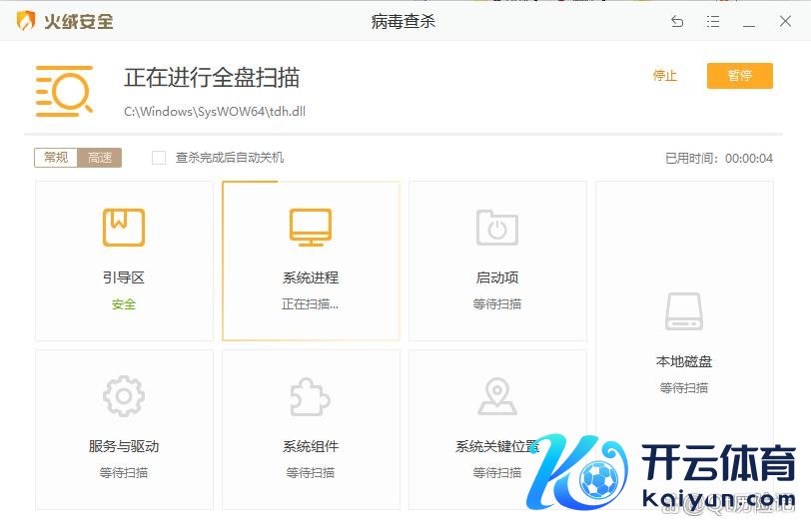The image size is (811, 532).
Task: Click the 启动项 startup folder icon
Action: pos(497,228)
